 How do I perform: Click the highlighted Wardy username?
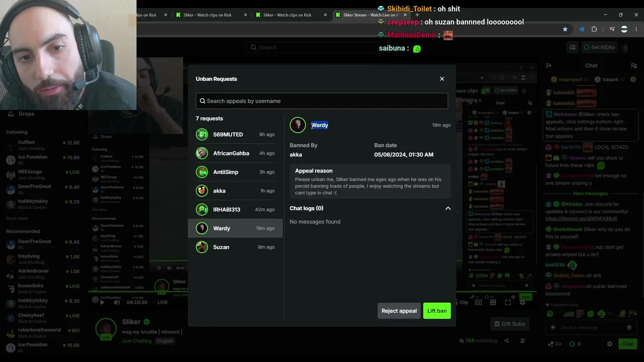click(319, 125)
